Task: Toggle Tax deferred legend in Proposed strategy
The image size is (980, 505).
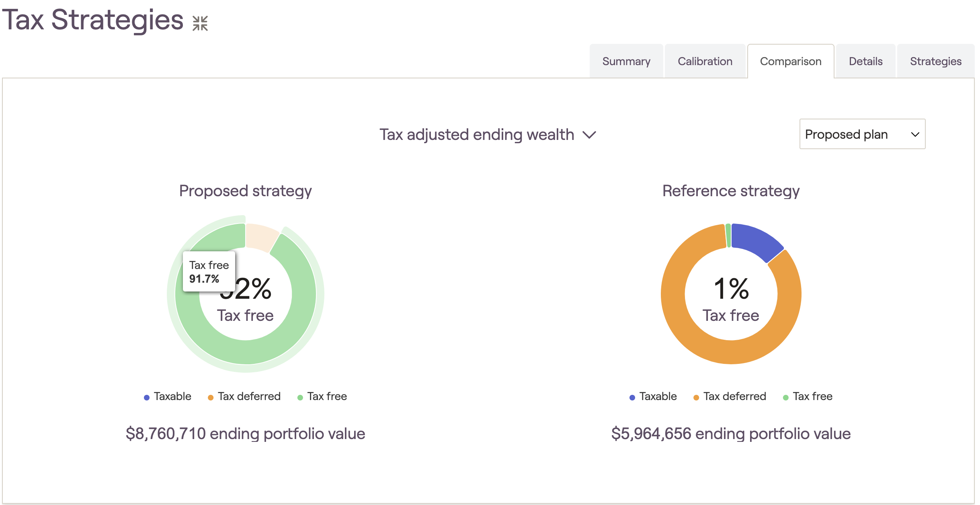Action: pos(244,396)
